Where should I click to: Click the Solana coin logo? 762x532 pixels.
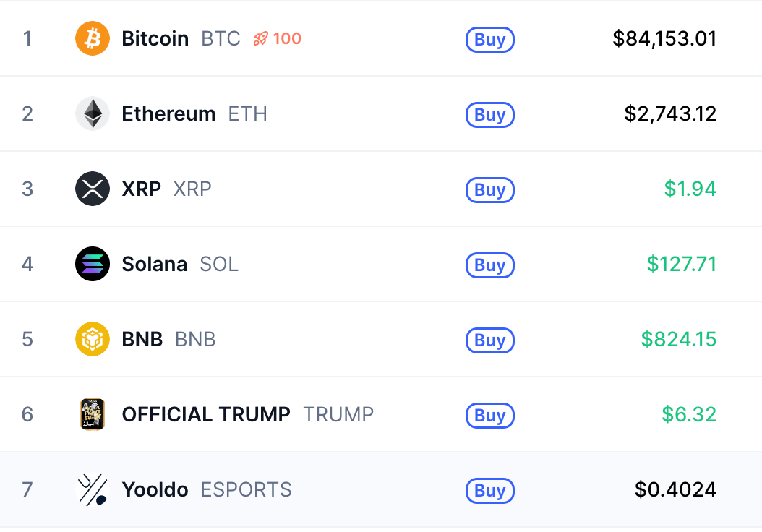93,264
